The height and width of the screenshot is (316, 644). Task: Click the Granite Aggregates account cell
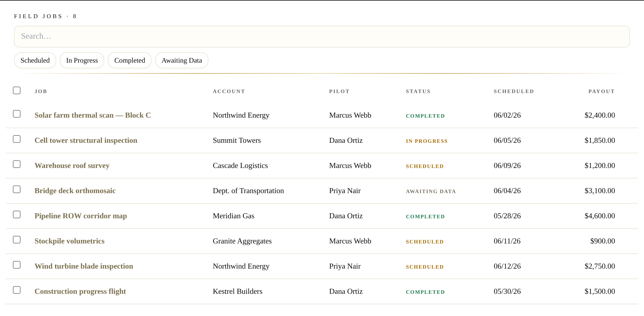click(x=242, y=241)
